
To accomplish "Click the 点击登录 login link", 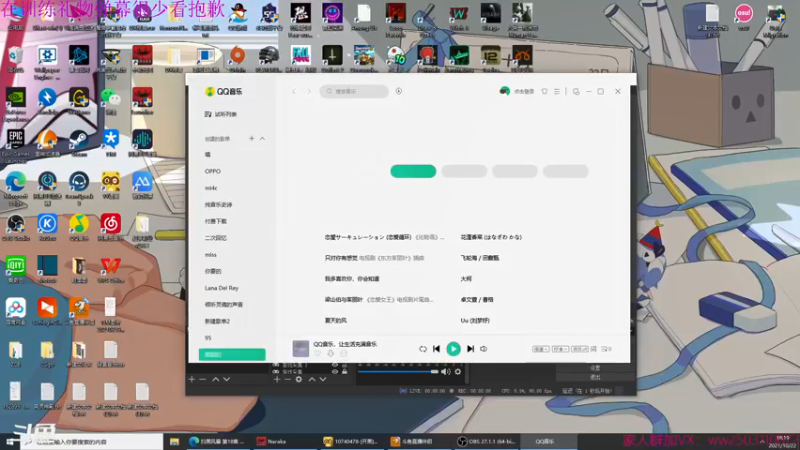I will (524, 91).
